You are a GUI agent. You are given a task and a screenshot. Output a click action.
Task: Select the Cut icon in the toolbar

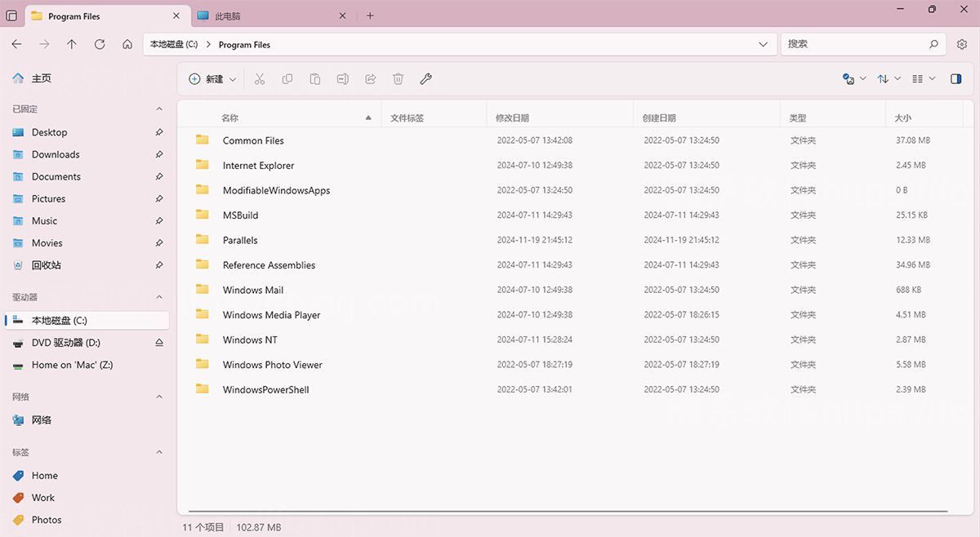click(260, 78)
